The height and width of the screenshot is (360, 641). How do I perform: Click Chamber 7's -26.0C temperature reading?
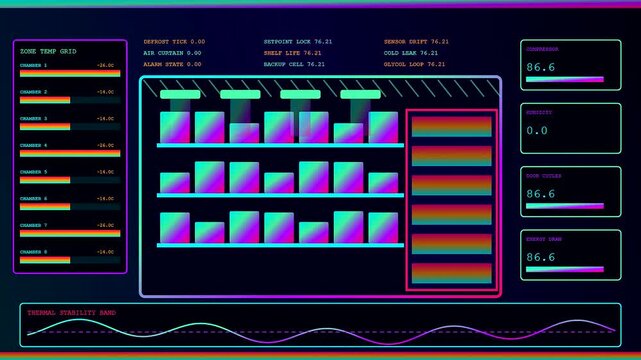tap(105, 226)
